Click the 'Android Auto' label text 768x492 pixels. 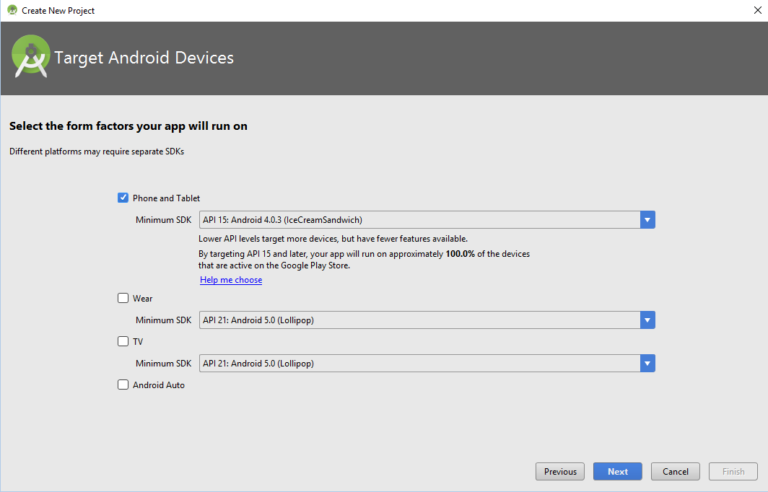coord(158,385)
